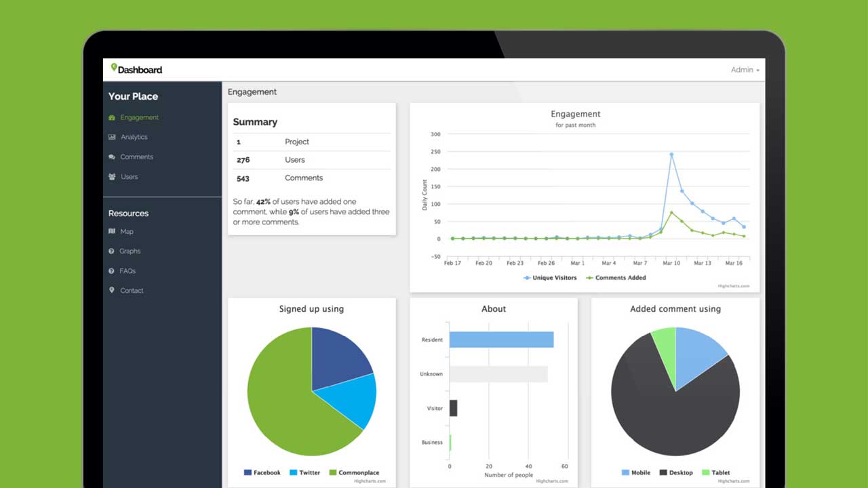
Task: Select the Users icon in the sidebar
Action: [x=113, y=176]
